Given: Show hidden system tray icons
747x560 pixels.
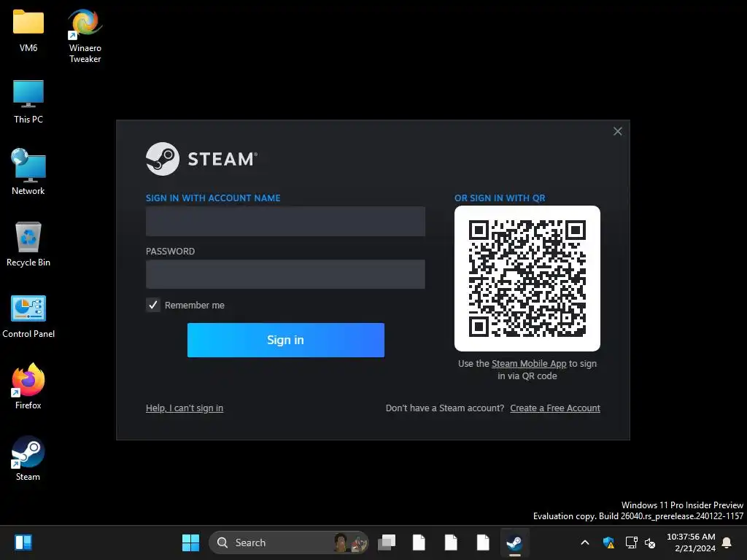Looking at the screenshot, I should pyautogui.click(x=585, y=542).
